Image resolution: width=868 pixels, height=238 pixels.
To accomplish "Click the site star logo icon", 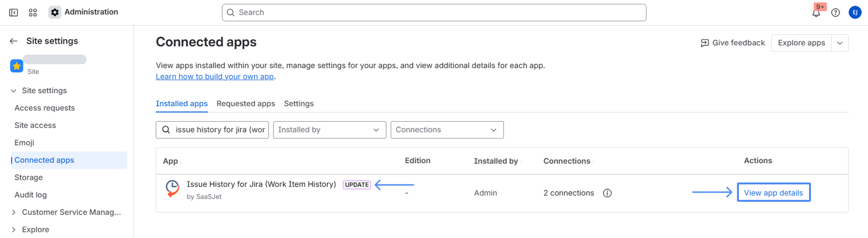I will 16,66.
